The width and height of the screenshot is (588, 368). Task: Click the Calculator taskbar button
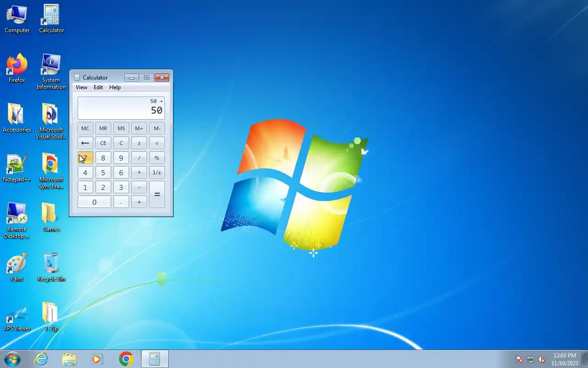pyautogui.click(x=155, y=359)
